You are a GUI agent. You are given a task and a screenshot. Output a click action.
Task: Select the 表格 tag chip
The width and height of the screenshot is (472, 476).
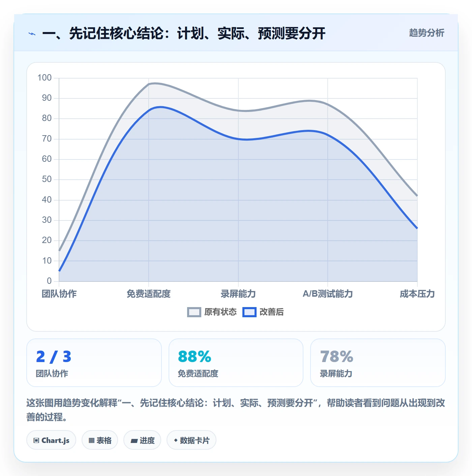tap(100, 440)
